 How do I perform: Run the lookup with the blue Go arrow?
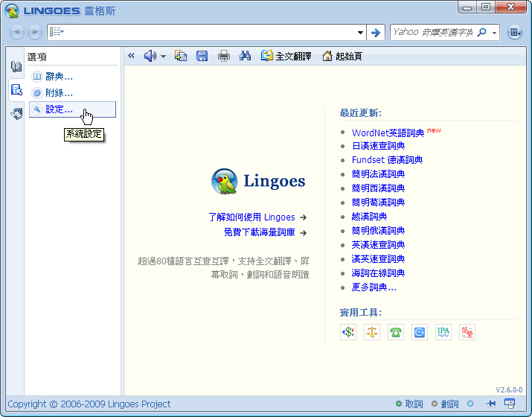pos(376,33)
